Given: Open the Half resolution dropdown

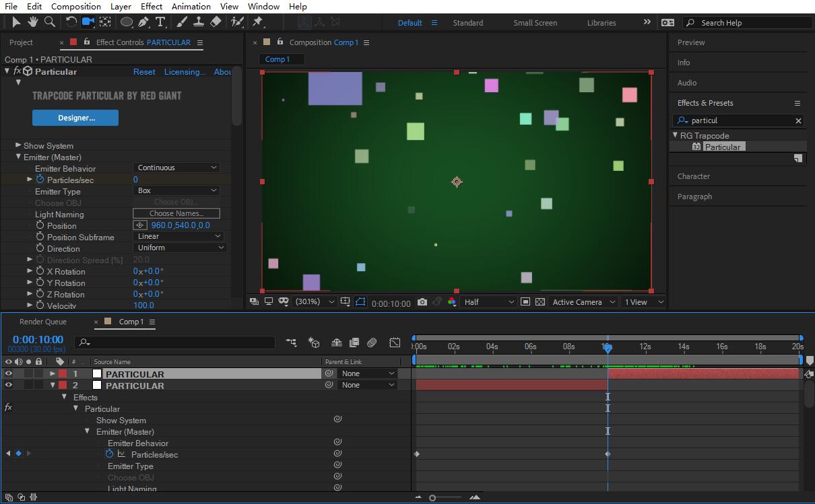Looking at the screenshot, I should tap(488, 302).
